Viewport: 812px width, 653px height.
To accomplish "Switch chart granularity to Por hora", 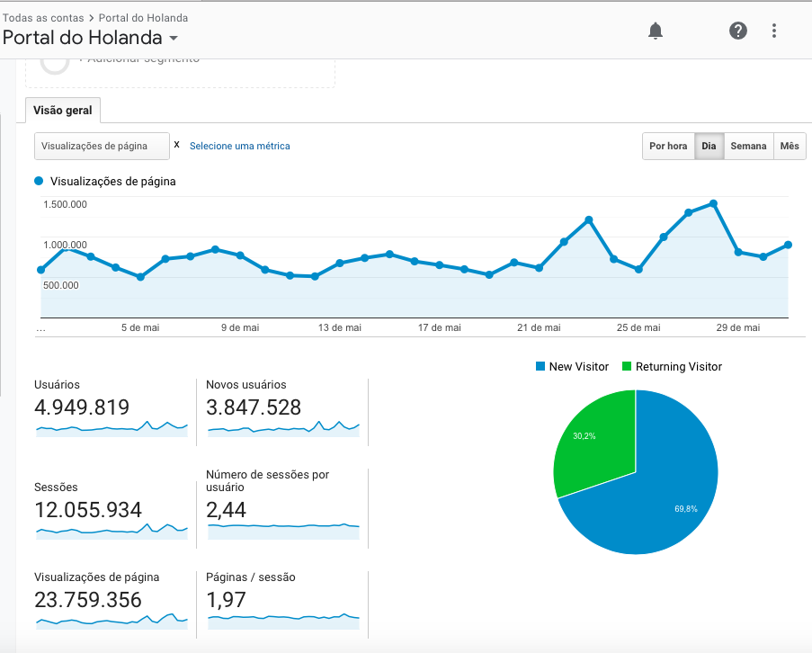I will pyautogui.click(x=668, y=146).
